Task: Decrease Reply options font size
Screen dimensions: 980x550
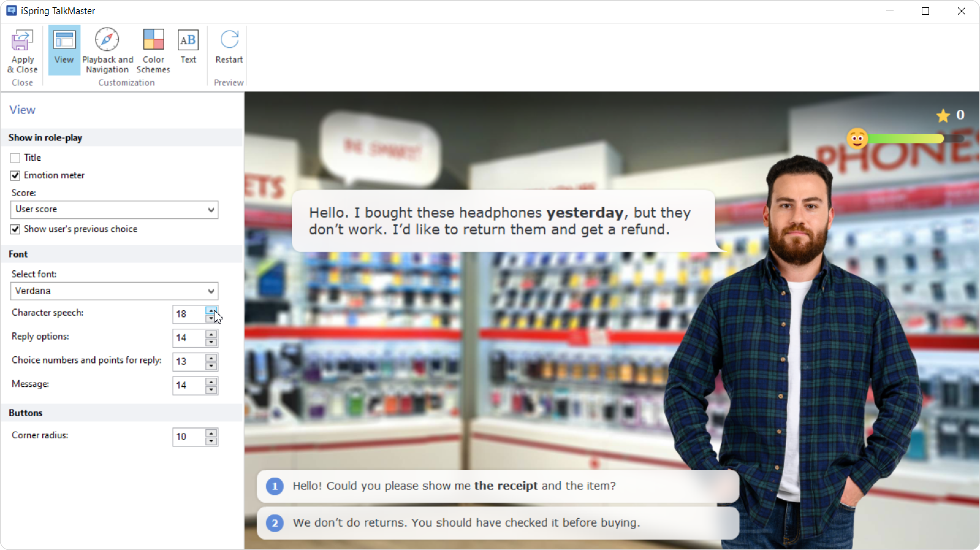Action: pos(211,342)
